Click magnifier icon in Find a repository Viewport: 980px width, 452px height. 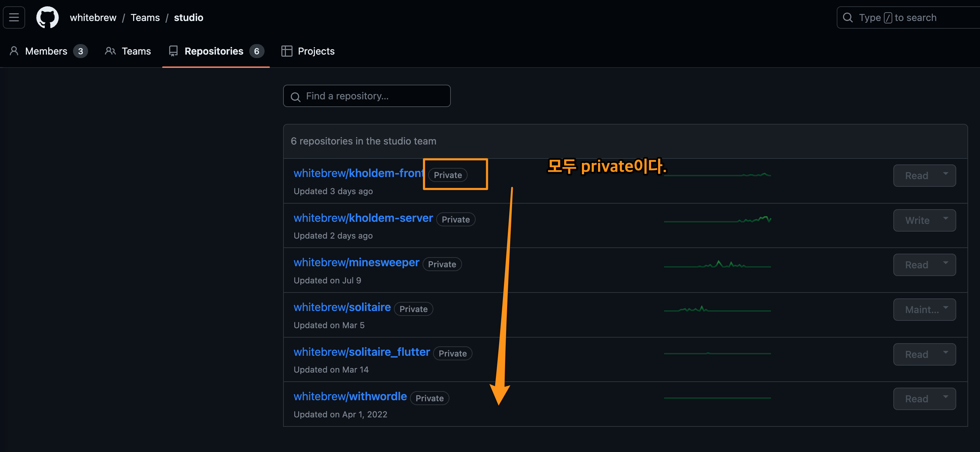296,97
